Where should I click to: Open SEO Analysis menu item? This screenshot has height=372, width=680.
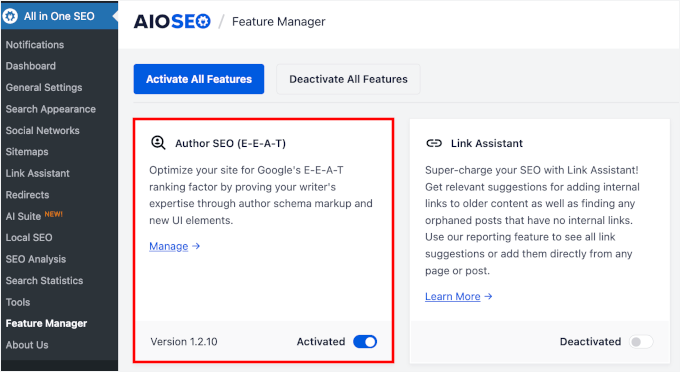(36, 259)
